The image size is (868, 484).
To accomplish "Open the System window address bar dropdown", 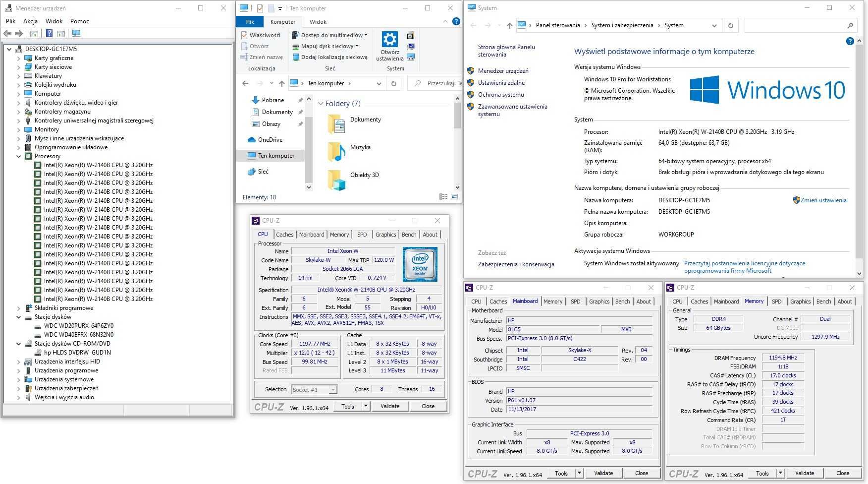I will coord(714,25).
